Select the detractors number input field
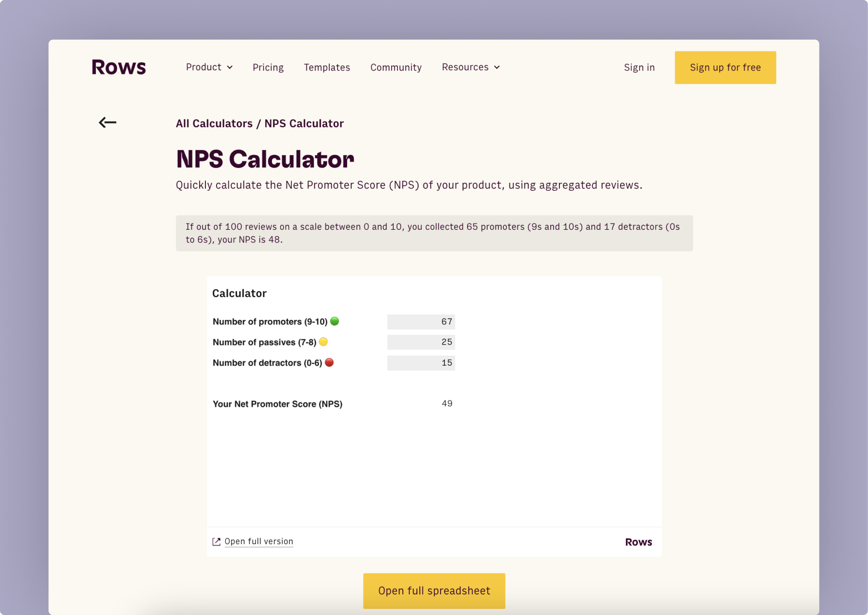The height and width of the screenshot is (615, 868). coord(421,363)
